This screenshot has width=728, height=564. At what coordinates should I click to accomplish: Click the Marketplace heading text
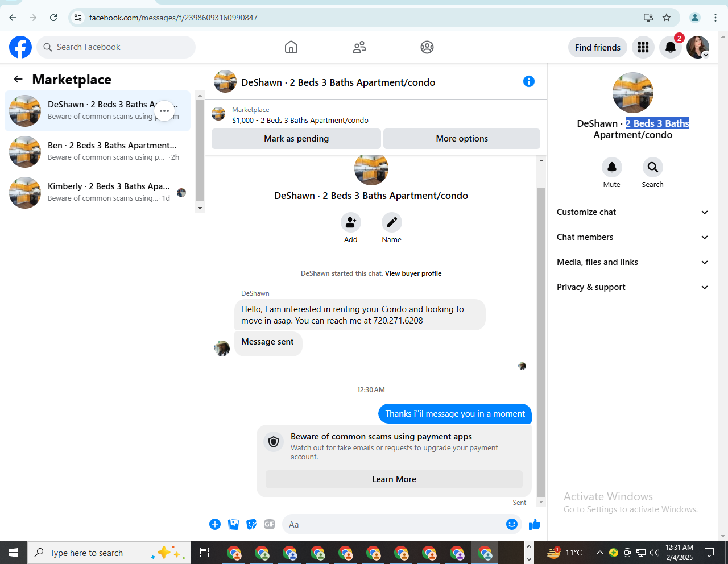click(72, 80)
